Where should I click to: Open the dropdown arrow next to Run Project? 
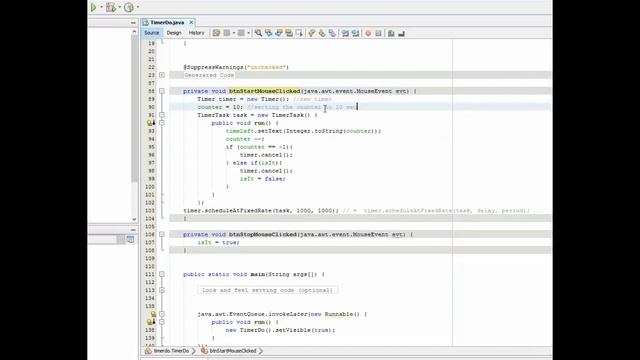101,7
